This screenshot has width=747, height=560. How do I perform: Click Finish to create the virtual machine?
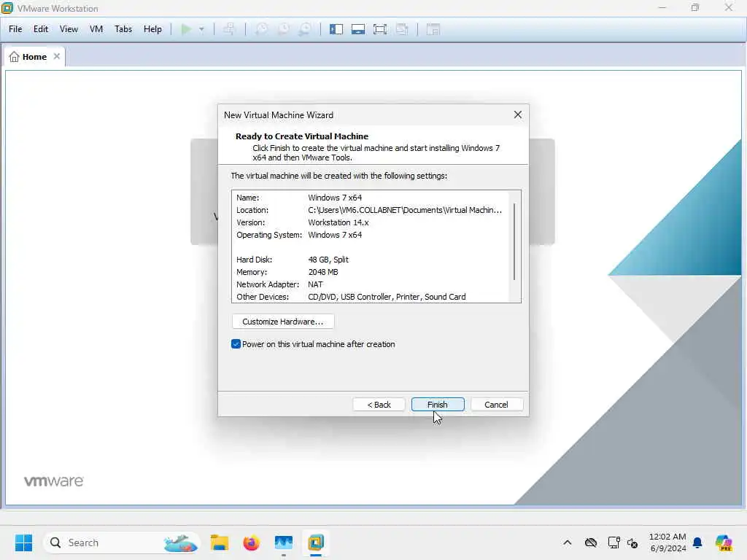point(438,404)
